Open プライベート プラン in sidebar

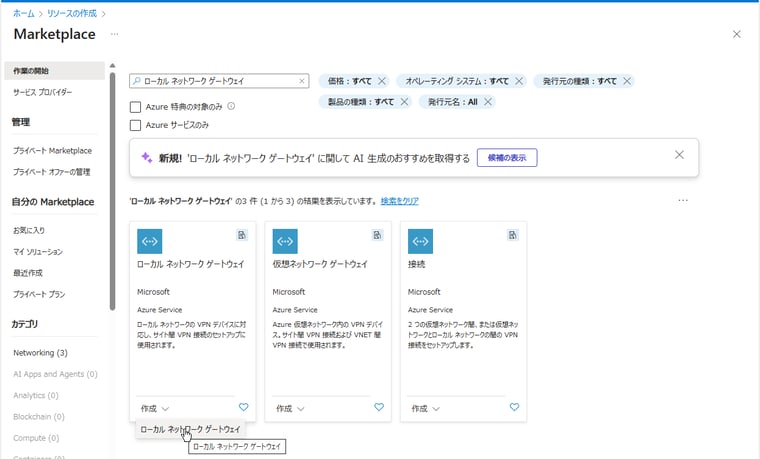[x=39, y=294]
